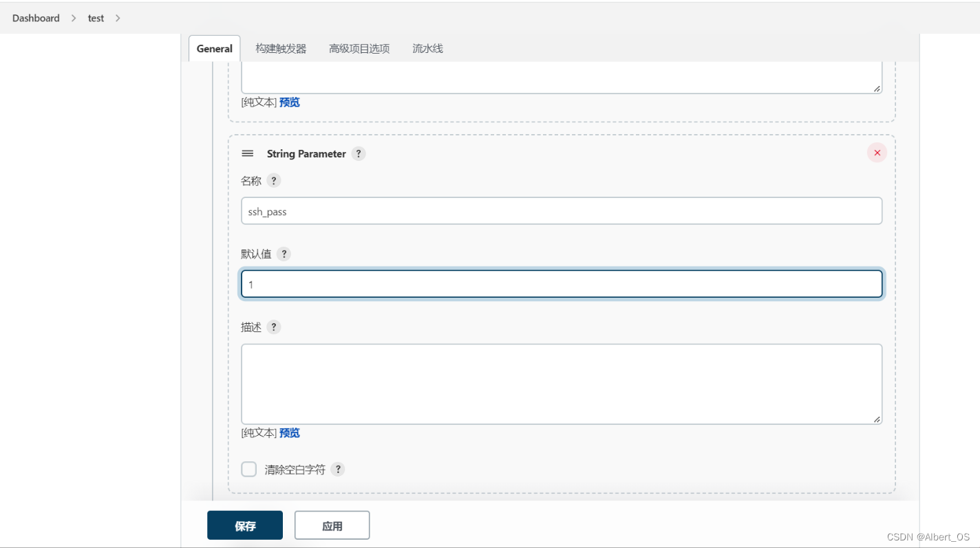Expand the chevron after test breadcrumb
Screen dimensions: 980x548
(x=118, y=19)
